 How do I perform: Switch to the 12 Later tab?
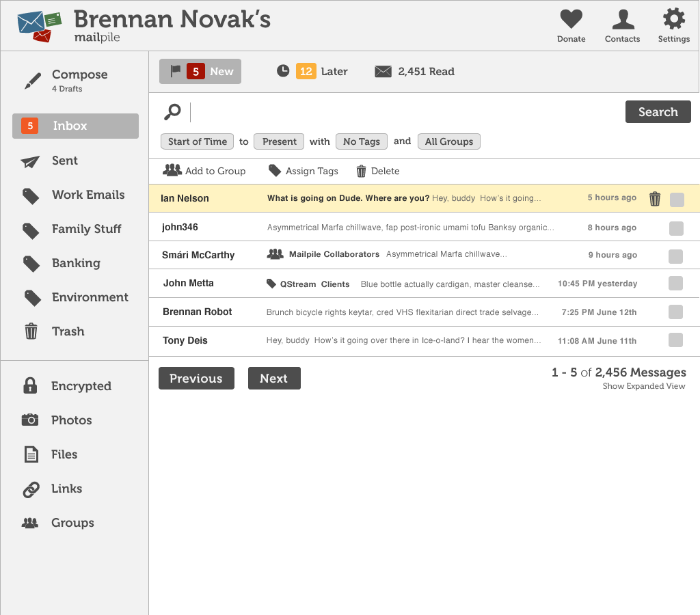(x=312, y=71)
